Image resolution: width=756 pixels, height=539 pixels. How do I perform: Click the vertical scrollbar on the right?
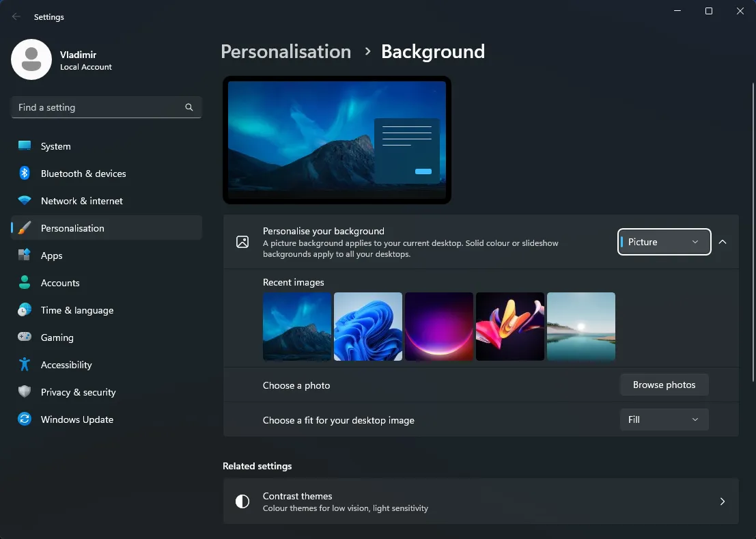pos(753,232)
